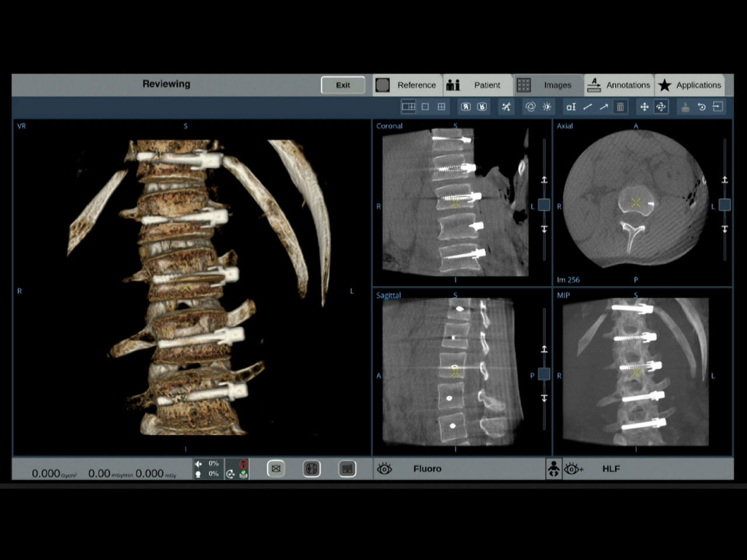Select the arrow annotation tool
747x560 pixels.
coord(603,107)
